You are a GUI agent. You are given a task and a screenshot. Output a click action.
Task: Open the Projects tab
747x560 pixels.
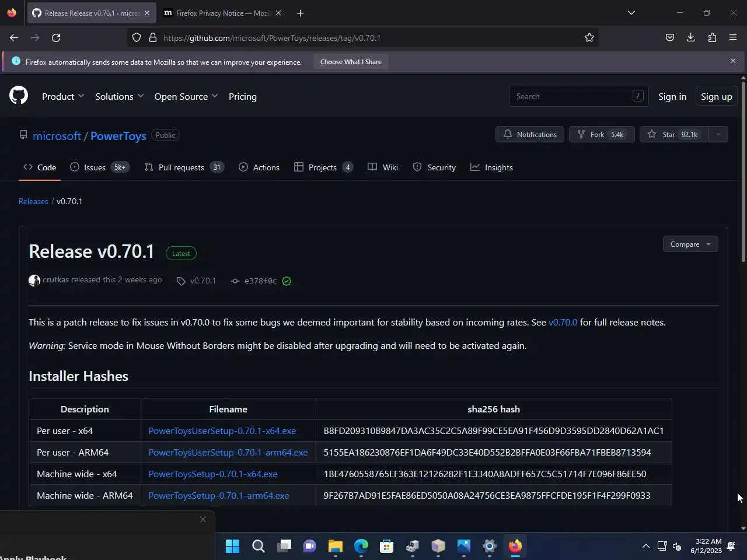[x=323, y=167]
